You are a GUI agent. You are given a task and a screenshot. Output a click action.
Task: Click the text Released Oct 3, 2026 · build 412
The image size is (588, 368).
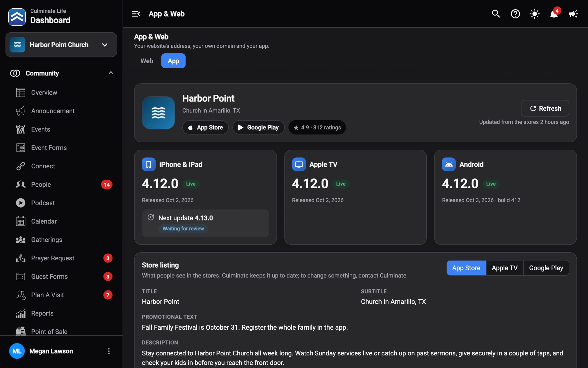click(x=481, y=200)
